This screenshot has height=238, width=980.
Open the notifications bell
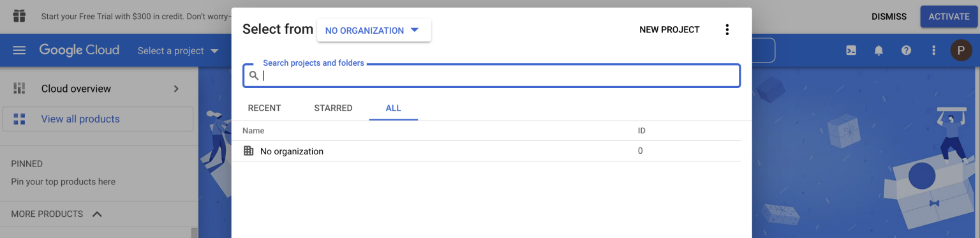[x=879, y=50]
